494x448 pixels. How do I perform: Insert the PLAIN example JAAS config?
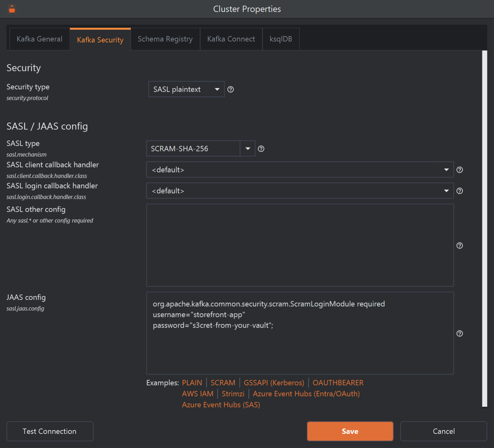pos(192,383)
